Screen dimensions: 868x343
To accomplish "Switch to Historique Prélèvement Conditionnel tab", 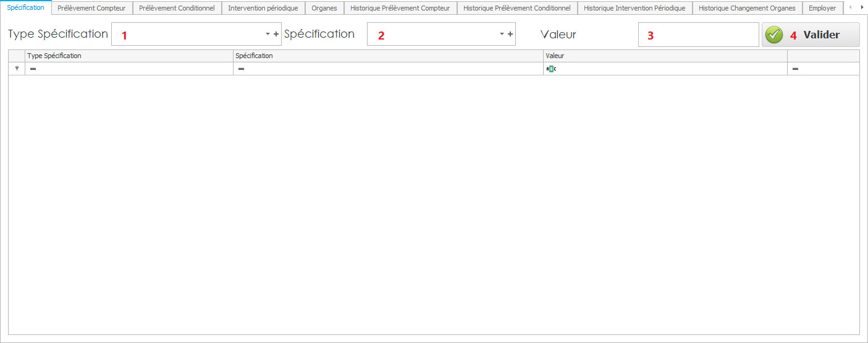I will (516, 8).
